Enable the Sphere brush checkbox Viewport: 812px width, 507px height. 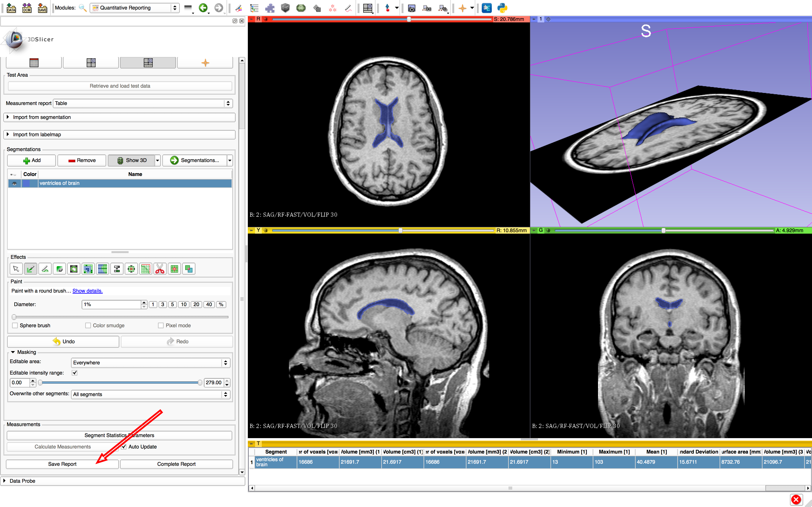pos(15,325)
